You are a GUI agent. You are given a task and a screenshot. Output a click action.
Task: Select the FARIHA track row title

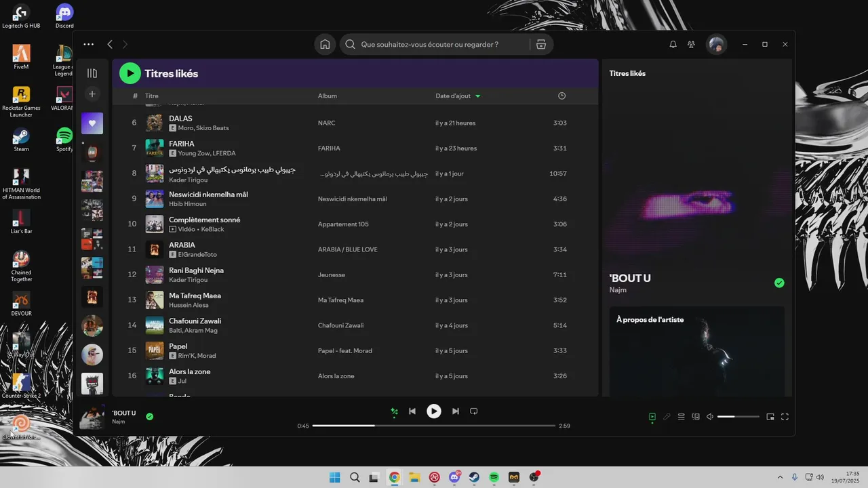point(182,144)
